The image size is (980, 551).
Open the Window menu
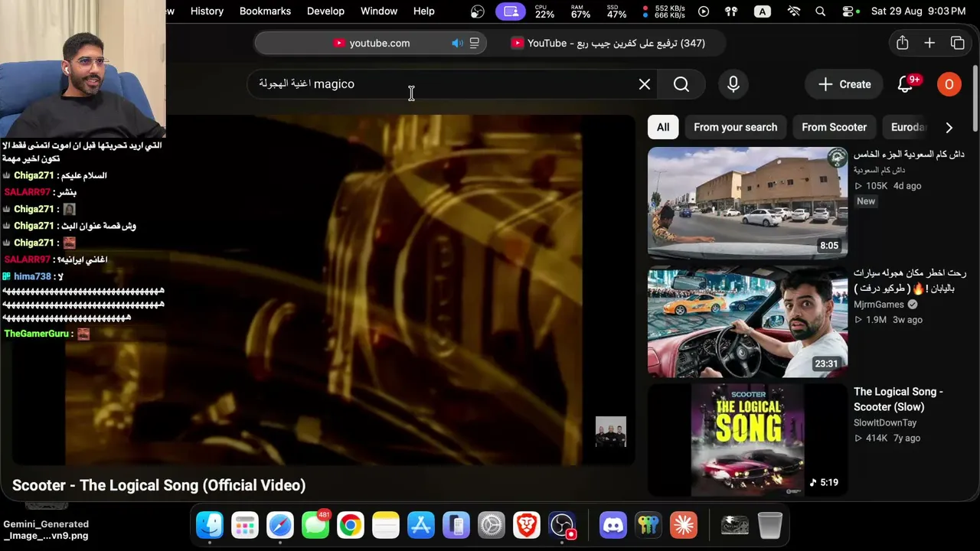378,11
